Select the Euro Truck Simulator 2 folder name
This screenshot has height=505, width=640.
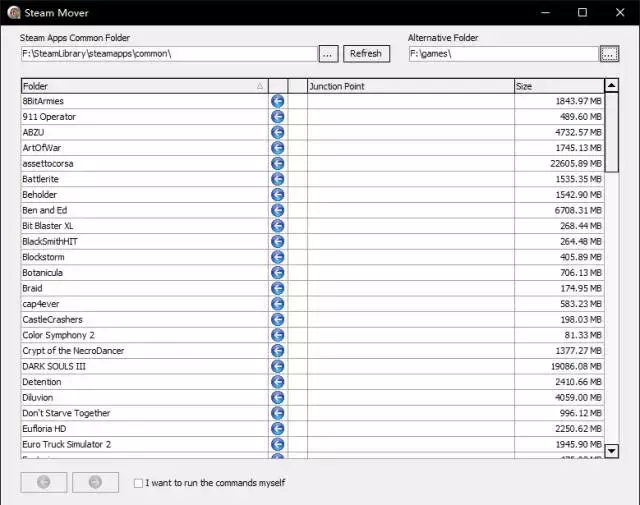pos(67,444)
